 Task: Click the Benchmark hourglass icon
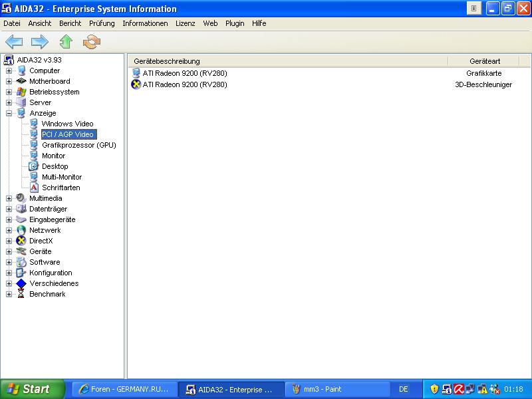click(21, 294)
